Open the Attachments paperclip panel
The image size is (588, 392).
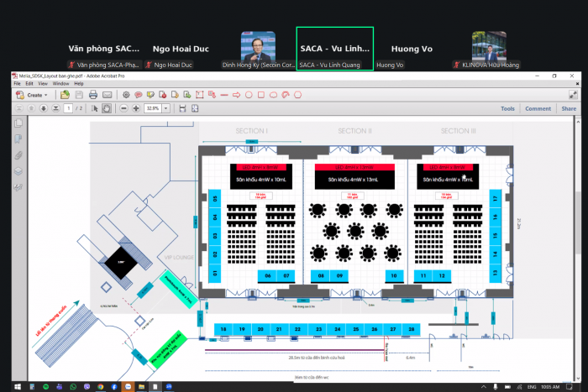[x=18, y=154]
